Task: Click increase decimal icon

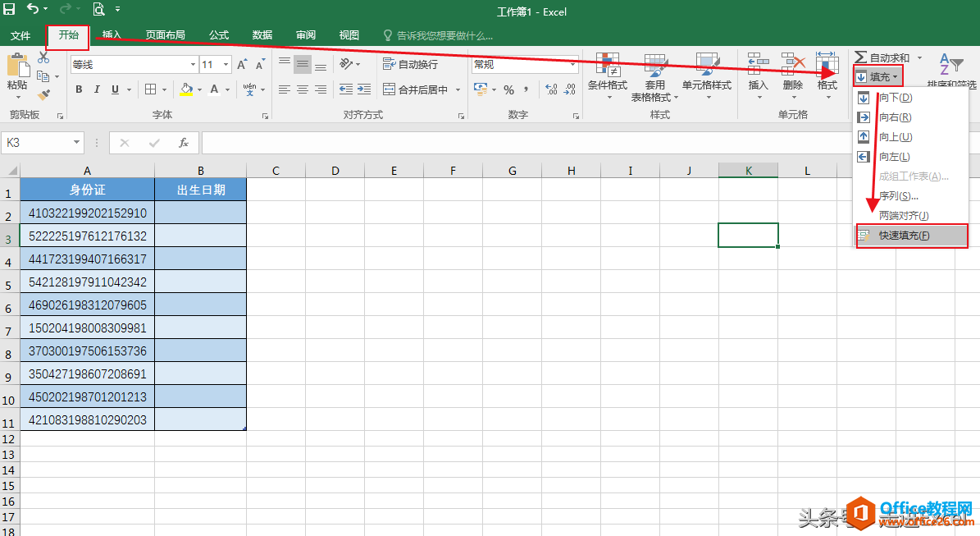Action: [551, 90]
